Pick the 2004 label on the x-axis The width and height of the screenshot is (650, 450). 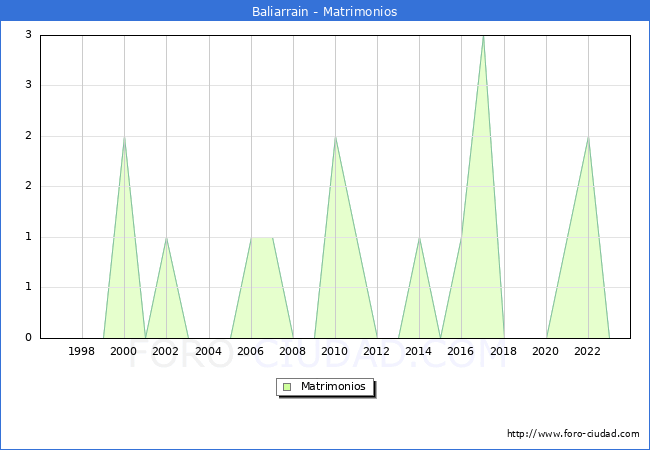click(208, 351)
